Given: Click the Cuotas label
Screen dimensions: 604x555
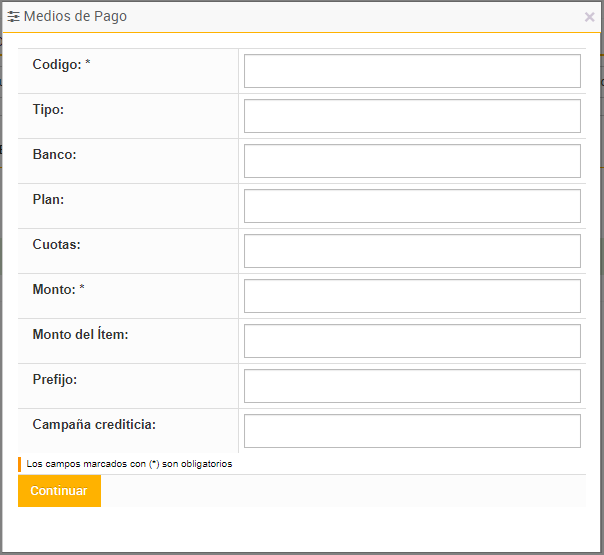Looking at the screenshot, I should tap(56, 244).
